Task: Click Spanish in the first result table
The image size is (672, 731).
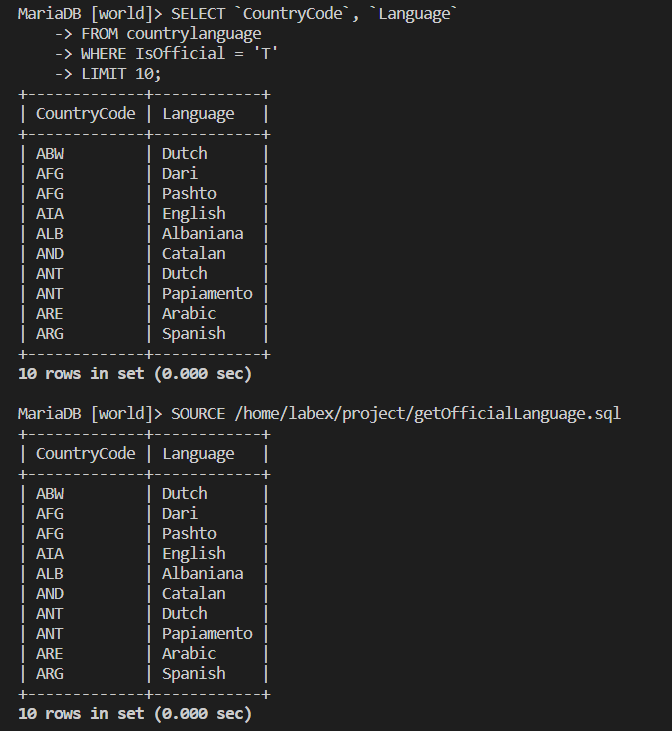Action: (x=193, y=334)
